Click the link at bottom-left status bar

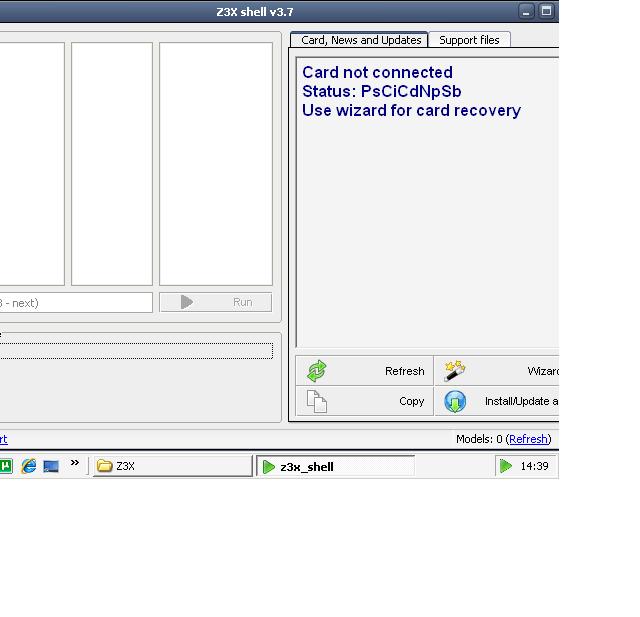click(3, 439)
